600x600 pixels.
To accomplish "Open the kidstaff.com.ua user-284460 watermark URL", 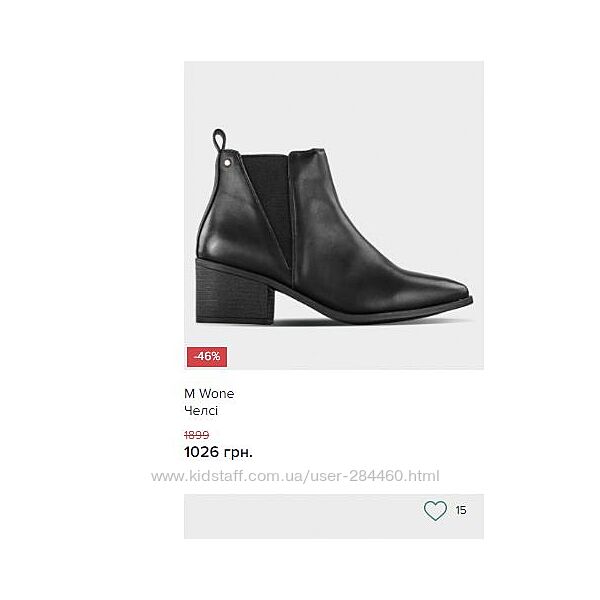I will 295,476.
